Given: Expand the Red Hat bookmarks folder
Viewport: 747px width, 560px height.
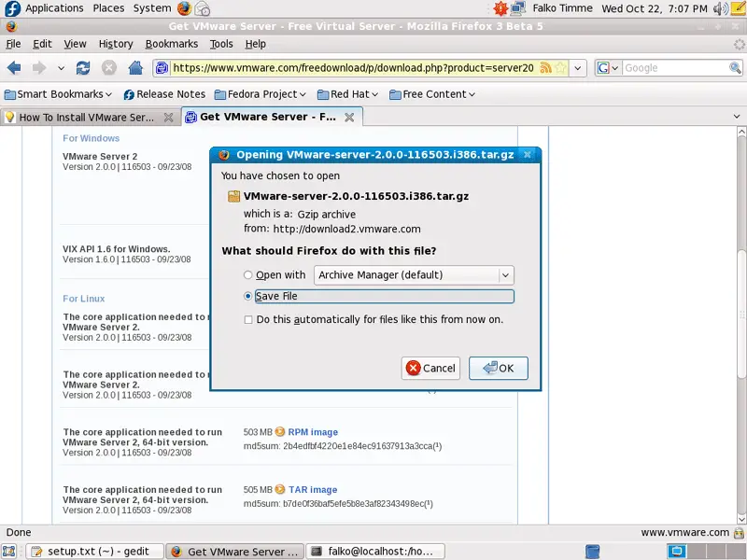Looking at the screenshot, I should pyautogui.click(x=347, y=94).
